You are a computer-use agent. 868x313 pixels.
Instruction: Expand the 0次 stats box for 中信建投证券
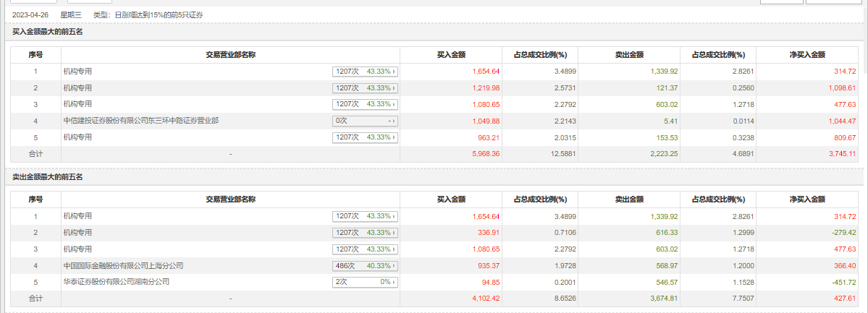366,121
